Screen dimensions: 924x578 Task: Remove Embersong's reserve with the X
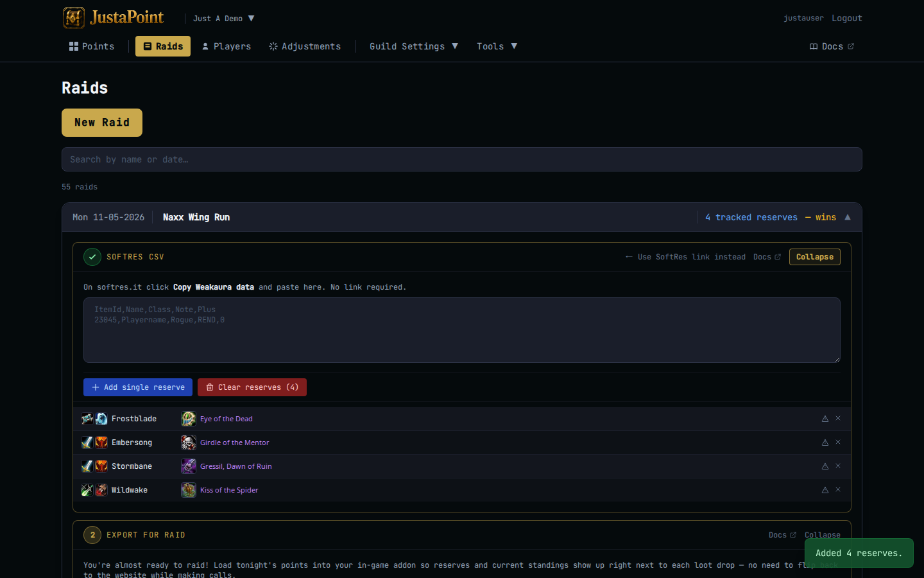[x=838, y=442]
